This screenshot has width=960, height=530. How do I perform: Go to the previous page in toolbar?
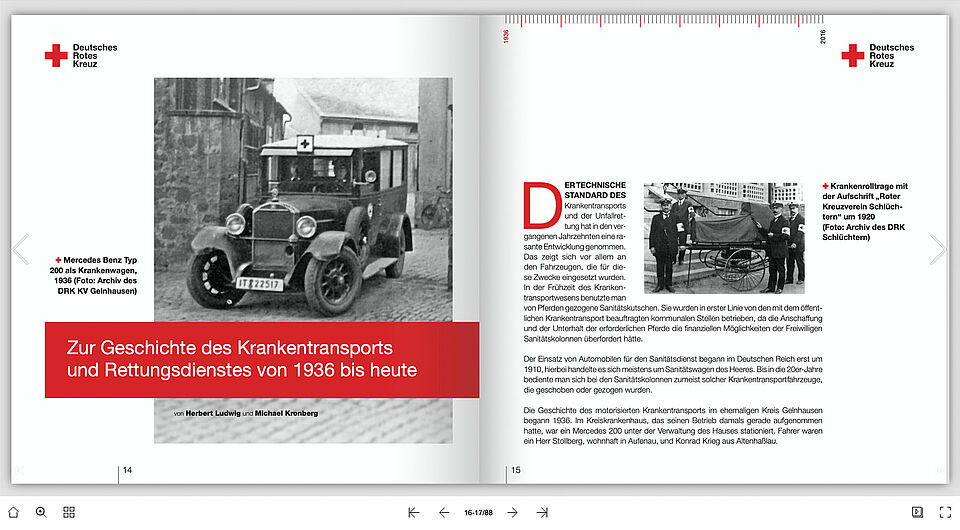pos(444,512)
